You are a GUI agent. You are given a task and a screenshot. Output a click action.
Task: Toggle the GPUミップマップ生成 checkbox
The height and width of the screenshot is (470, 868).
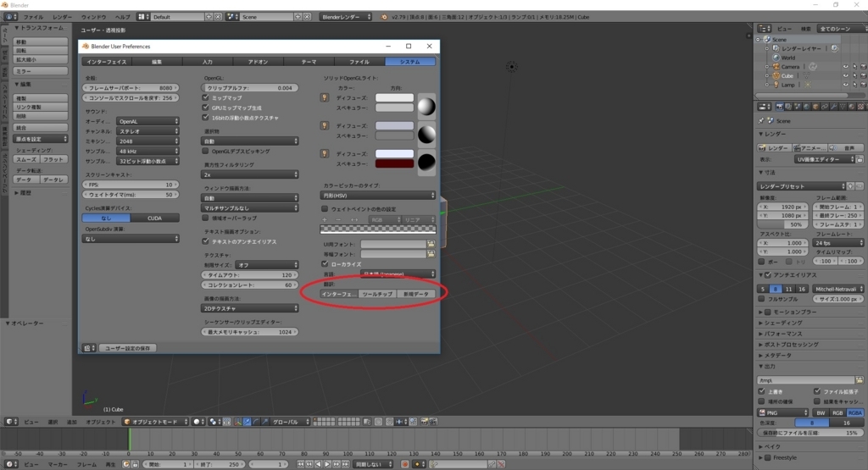click(x=206, y=108)
